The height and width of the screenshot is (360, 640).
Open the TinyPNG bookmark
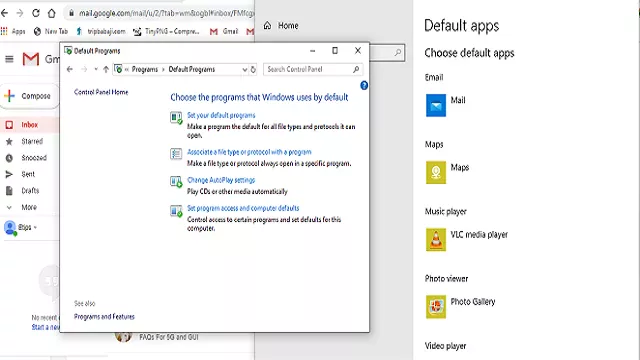166,31
